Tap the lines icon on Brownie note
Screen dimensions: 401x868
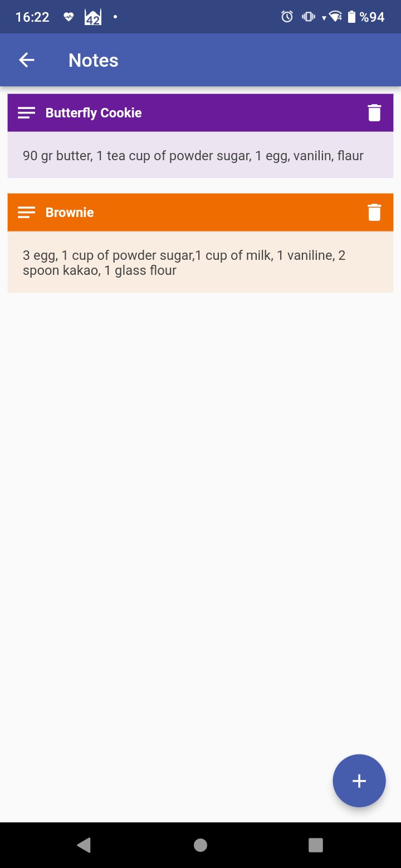tap(27, 213)
